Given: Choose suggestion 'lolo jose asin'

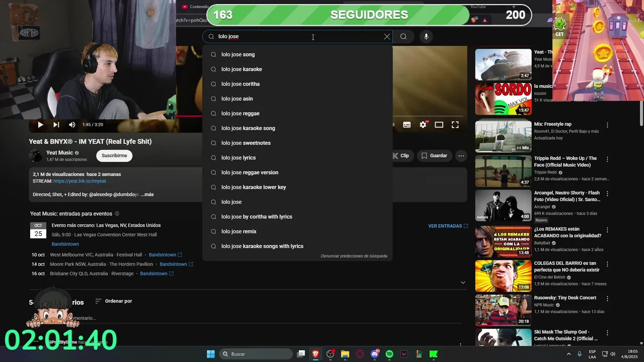Looking at the screenshot, I should tap(297, 99).
